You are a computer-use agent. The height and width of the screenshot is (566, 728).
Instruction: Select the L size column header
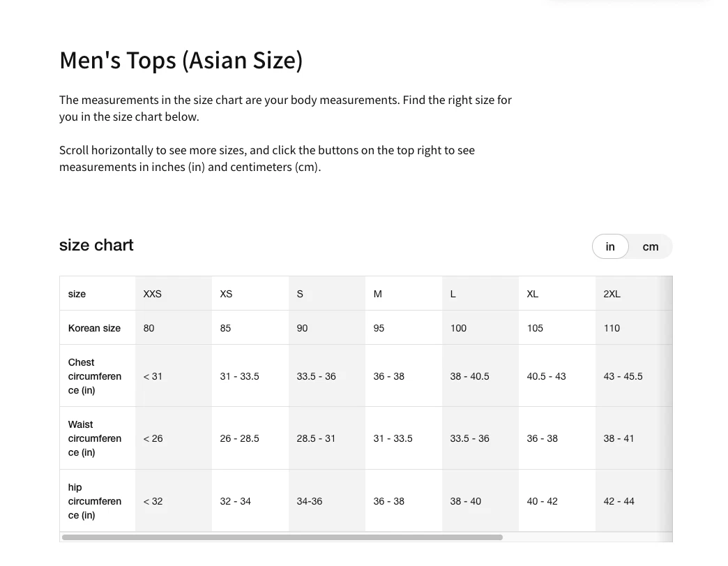tap(453, 294)
